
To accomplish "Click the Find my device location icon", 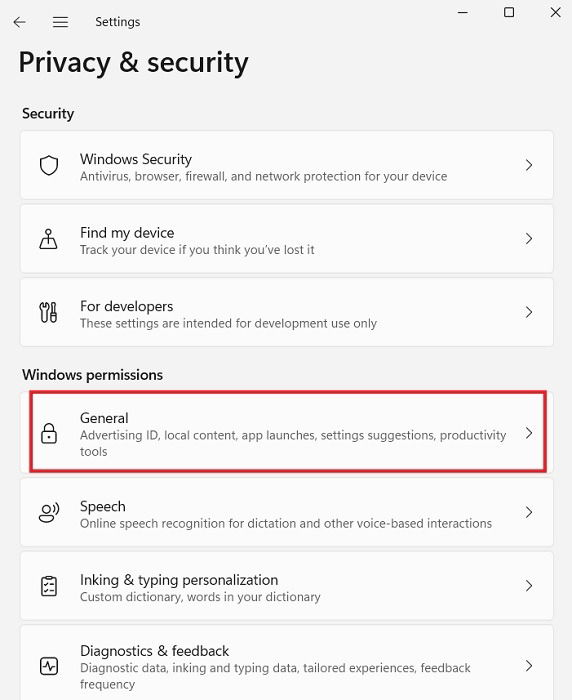I will pos(48,239).
